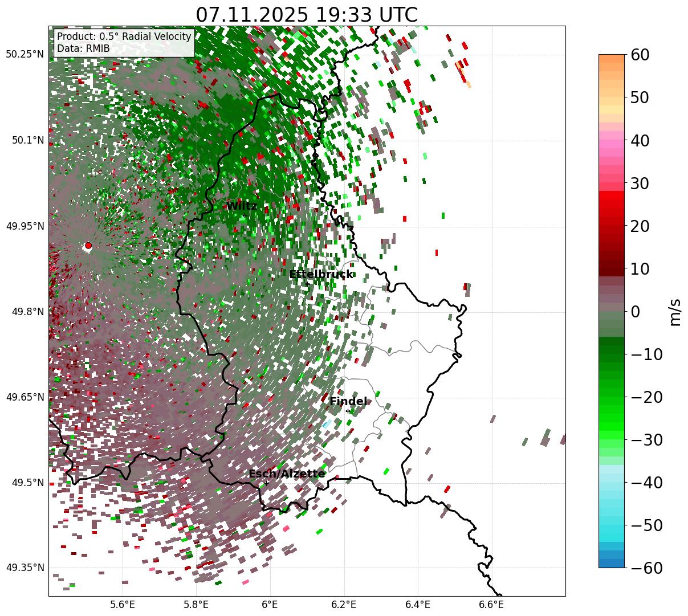
Task: Click the cross marker below Esch/Alzette
Action: 266,483
